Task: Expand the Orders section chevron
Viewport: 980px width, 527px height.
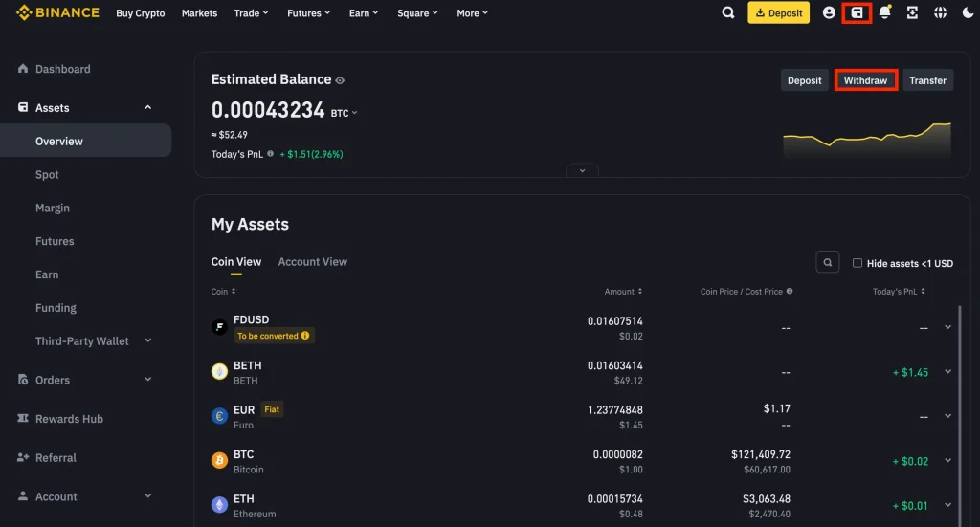Action: pos(148,379)
